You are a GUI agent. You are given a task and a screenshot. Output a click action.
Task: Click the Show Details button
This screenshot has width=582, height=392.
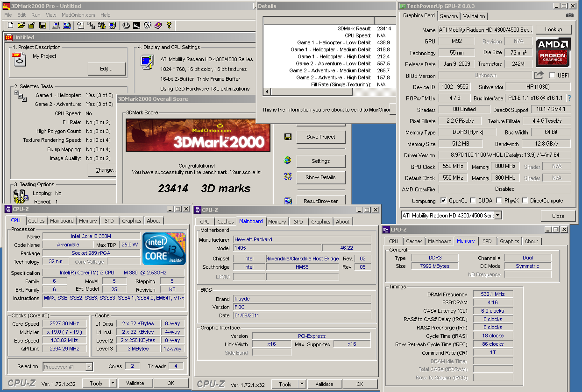click(x=321, y=177)
